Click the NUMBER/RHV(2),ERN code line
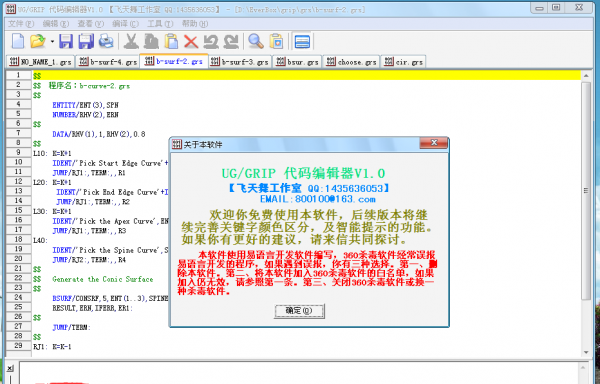 tap(86, 114)
